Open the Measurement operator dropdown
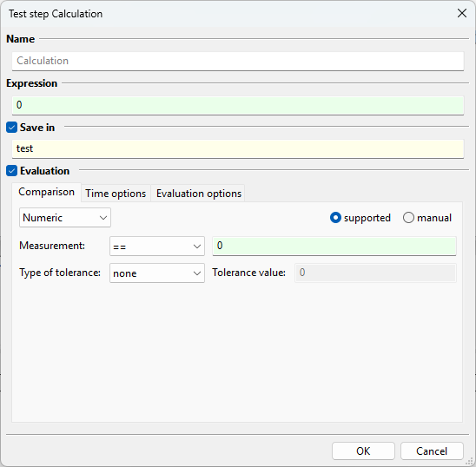 click(157, 247)
